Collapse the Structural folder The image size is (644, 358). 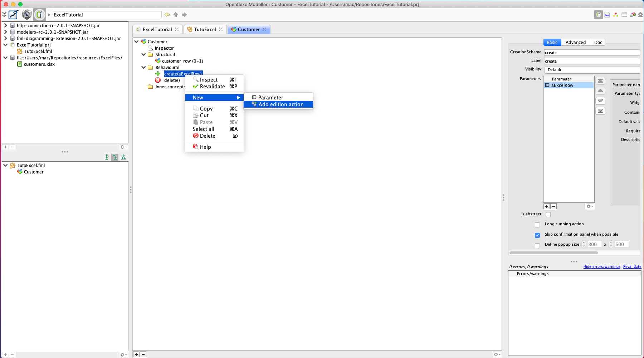pyautogui.click(x=143, y=54)
